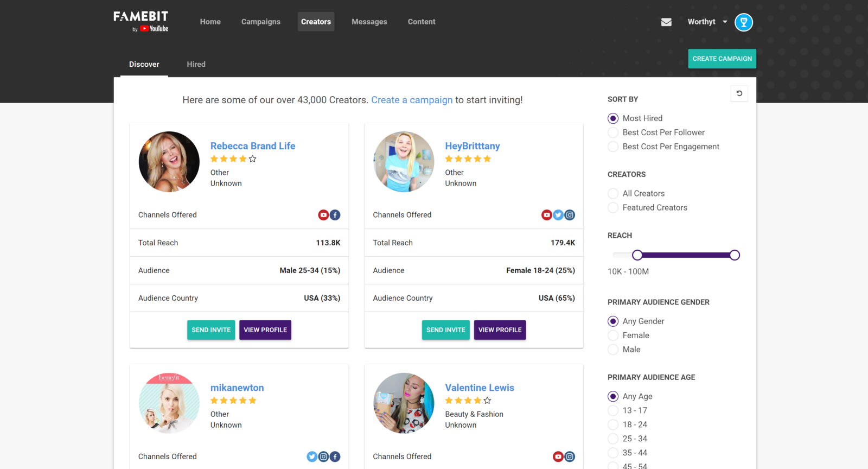Screen dimensions: 868x469
Task: Click Valentine Lewis's star rating
Action: [468, 401]
